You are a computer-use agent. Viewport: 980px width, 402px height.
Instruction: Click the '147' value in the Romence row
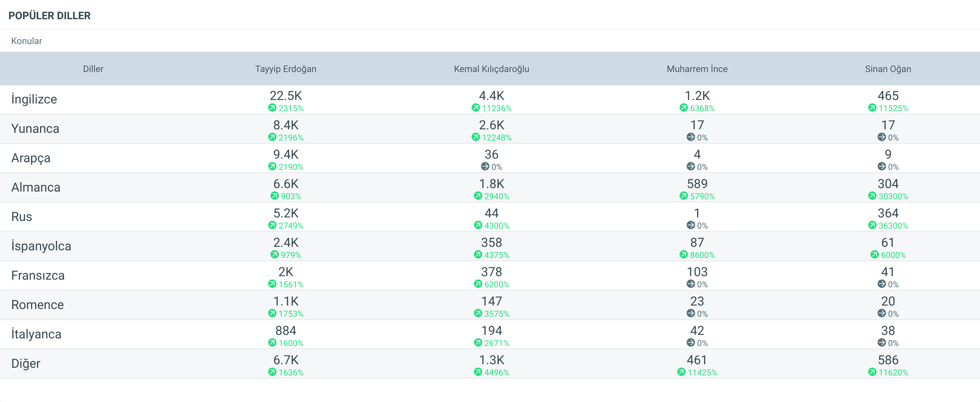tap(491, 301)
